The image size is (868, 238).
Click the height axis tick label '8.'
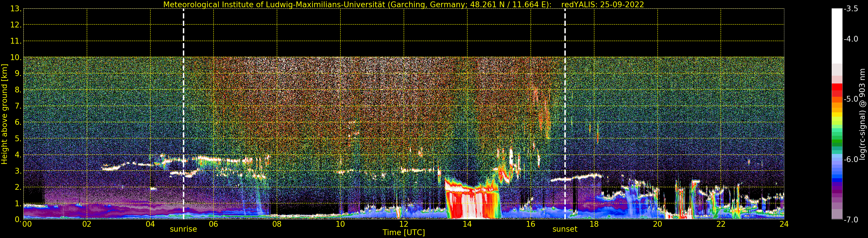coord(18,90)
